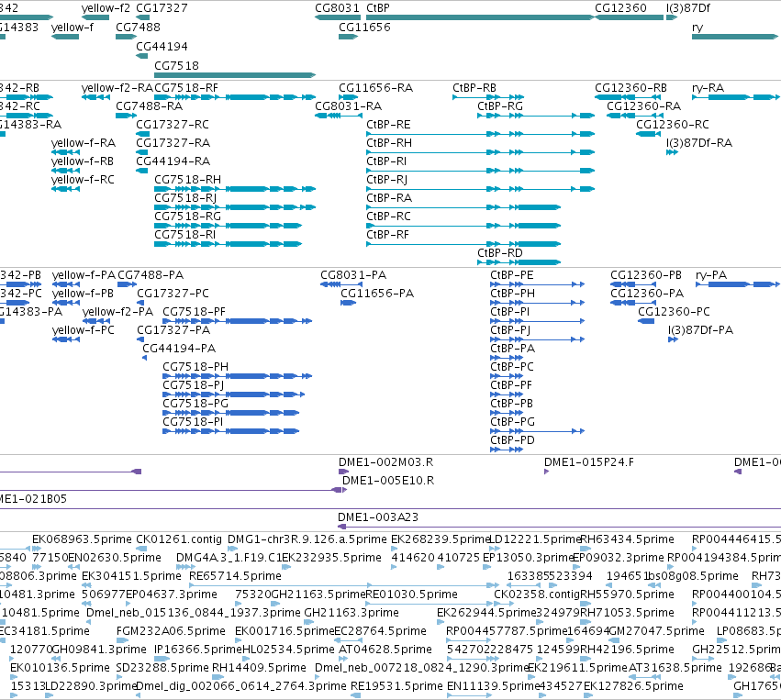This screenshot has width=781, height=700.
Task: Select transcript CtBP-RD
Action: coord(519,262)
